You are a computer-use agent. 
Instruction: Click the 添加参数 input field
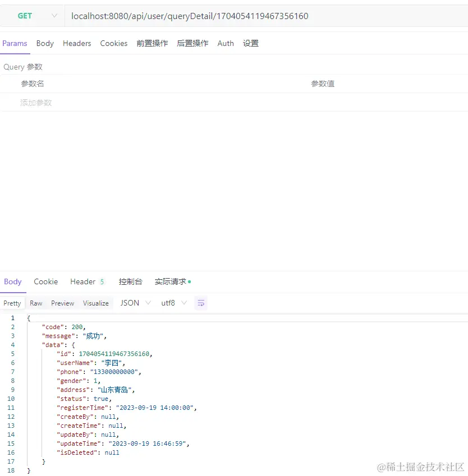36,103
